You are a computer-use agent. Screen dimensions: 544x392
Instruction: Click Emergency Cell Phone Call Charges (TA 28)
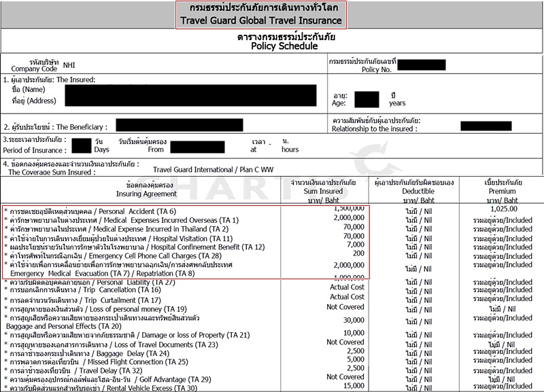pyautogui.click(x=113, y=256)
